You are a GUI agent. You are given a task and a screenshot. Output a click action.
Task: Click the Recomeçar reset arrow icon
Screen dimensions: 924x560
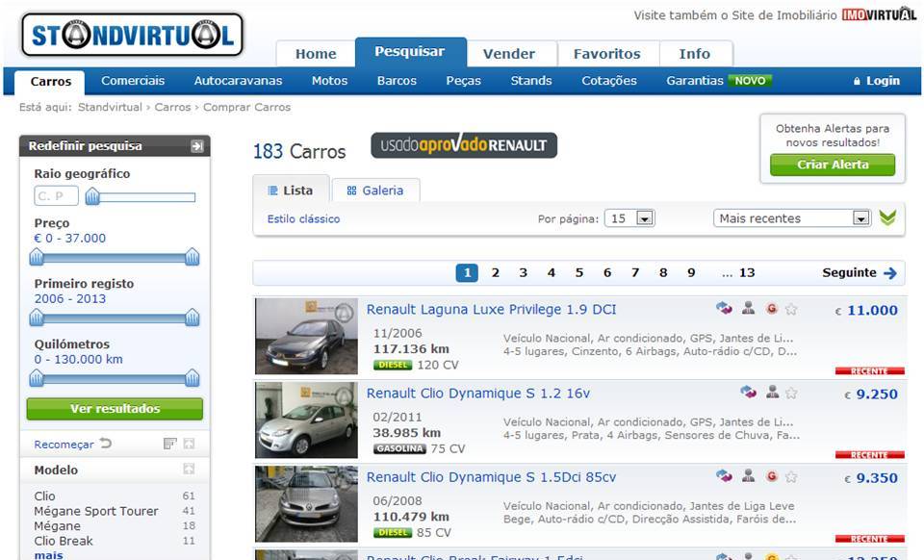[106, 443]
